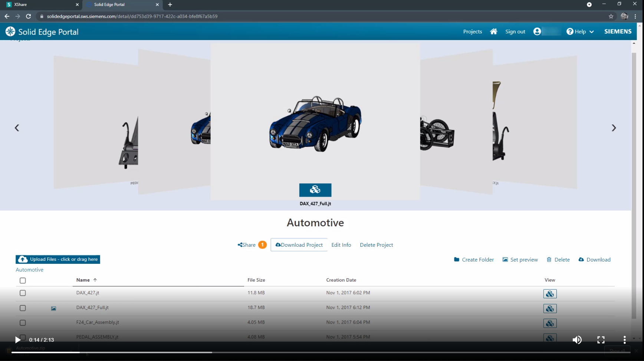The image size is (644, 361).
Task: Toggle the select-all checkbox in the file list header
Action: pos(23,280)
